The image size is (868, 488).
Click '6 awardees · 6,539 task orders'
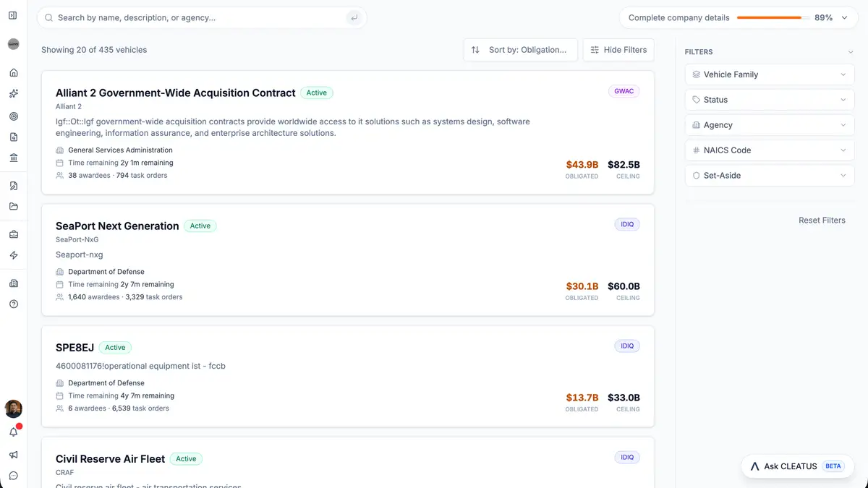tap(119, 408)
